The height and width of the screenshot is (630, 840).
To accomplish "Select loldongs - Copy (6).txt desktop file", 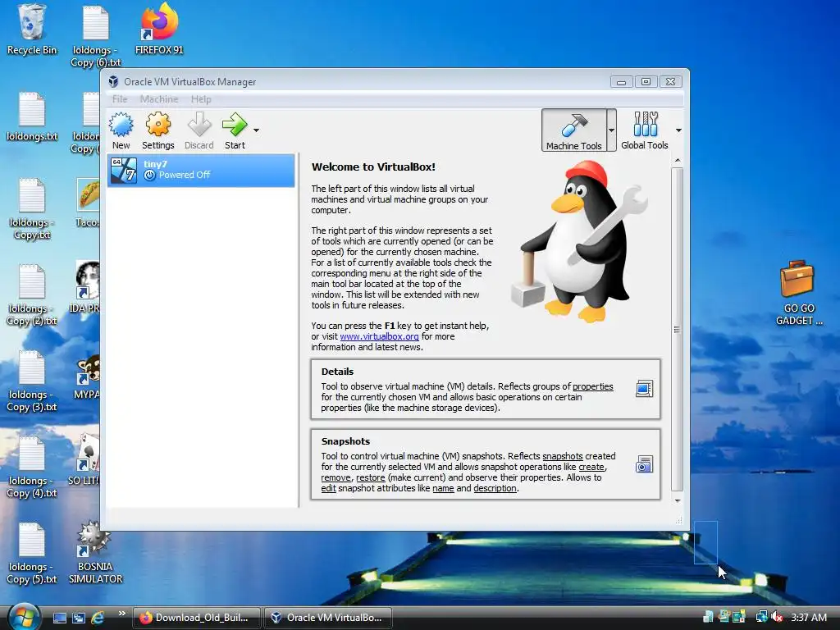I will tap(96, 35).
